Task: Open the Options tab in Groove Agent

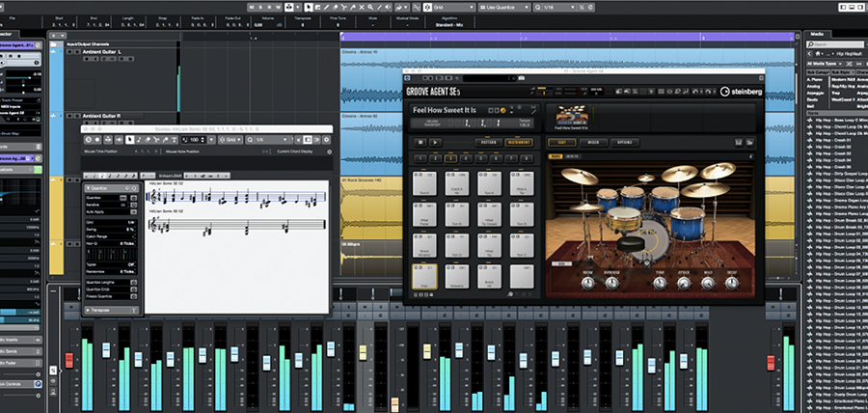Action: pos(625,142)
